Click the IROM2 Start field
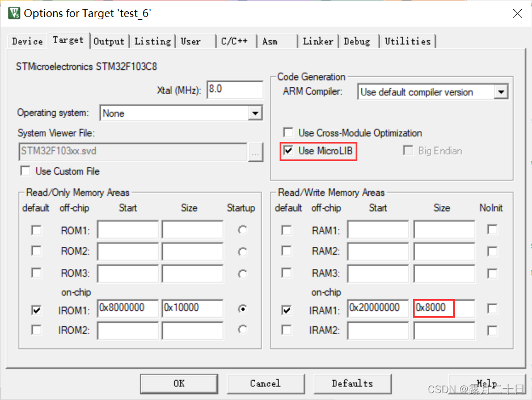Screen dimensions: 532x400 [128, 330]
